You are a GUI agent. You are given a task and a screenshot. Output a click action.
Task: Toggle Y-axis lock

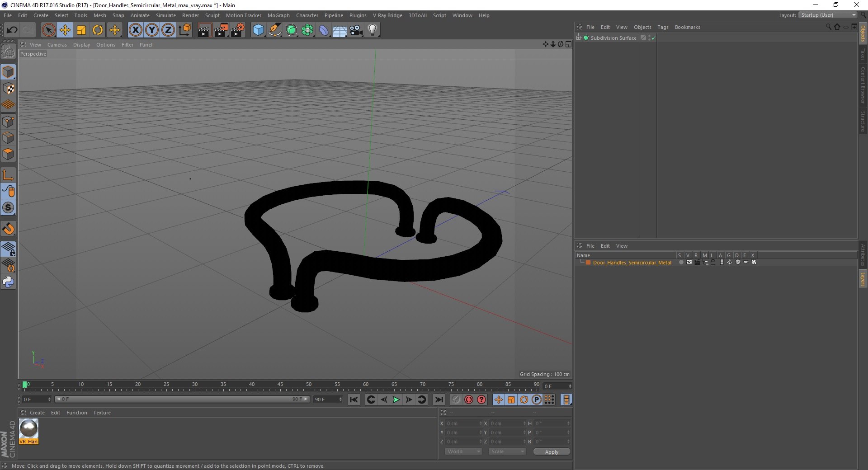pyautogui.click(x=151, y=30)
